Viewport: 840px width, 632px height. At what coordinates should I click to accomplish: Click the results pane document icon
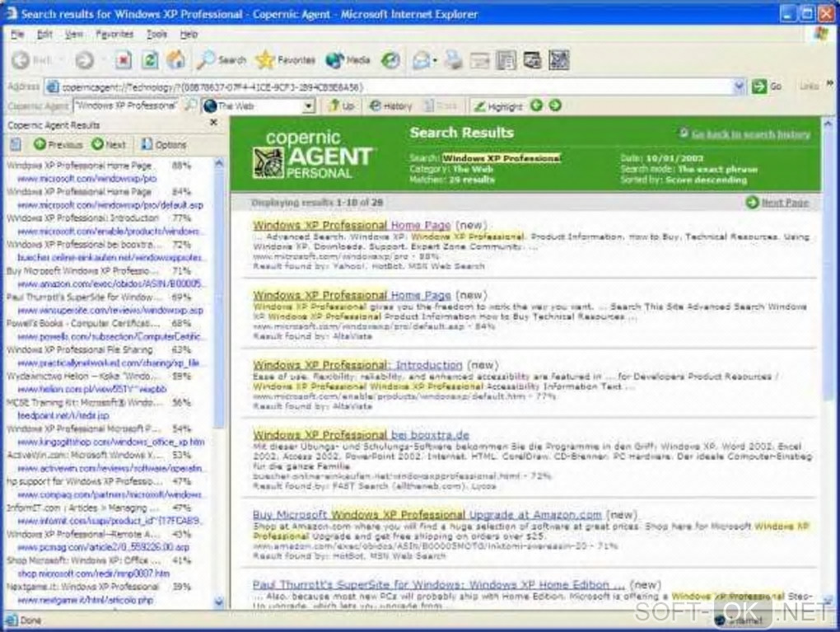[16, 144]
